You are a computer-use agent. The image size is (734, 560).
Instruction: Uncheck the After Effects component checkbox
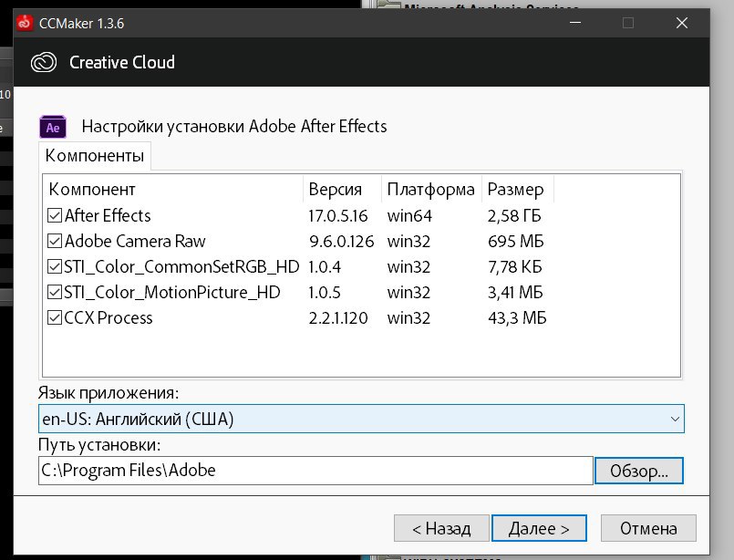tap(55, 215)
